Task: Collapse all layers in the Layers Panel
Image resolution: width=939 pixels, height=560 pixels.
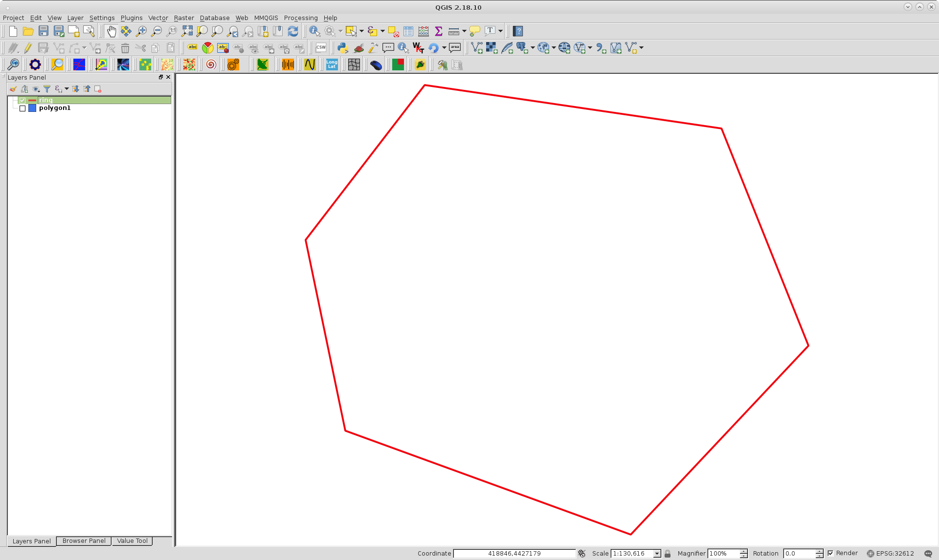Action: point(87,89)
